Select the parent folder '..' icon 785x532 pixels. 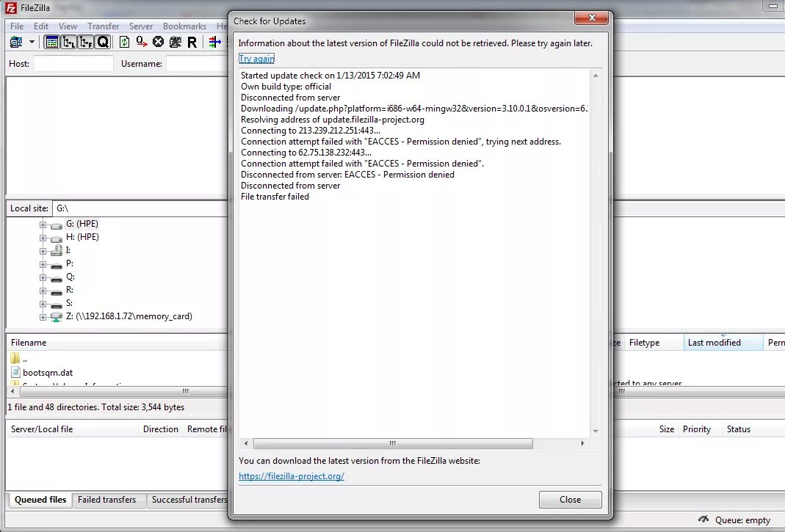point(15,358)
